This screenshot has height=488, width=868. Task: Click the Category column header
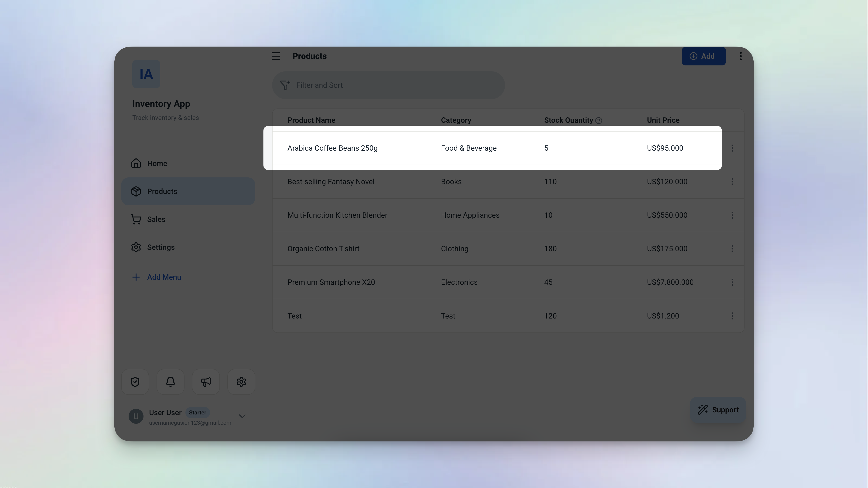click(x=456, y=120)
